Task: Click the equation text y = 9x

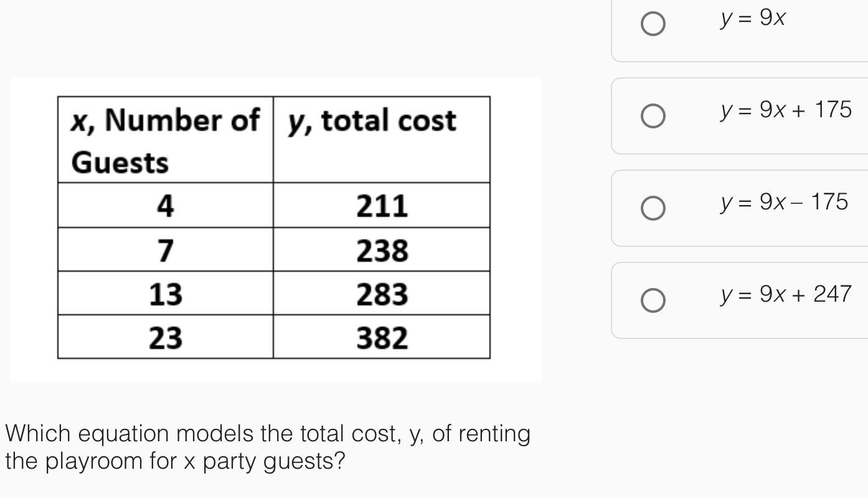Action: coord(753,18)
